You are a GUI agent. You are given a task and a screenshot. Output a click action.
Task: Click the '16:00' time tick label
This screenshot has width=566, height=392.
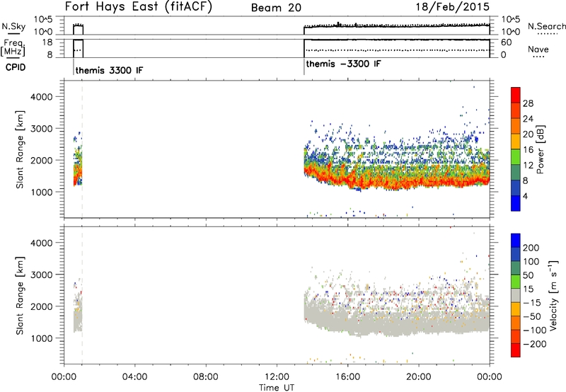[x=347, y=377]
